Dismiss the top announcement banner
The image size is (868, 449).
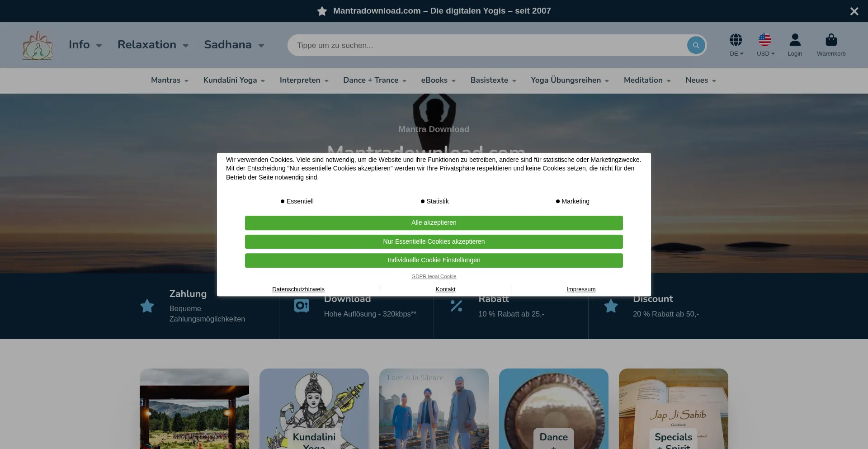click(x=854, y=11)
